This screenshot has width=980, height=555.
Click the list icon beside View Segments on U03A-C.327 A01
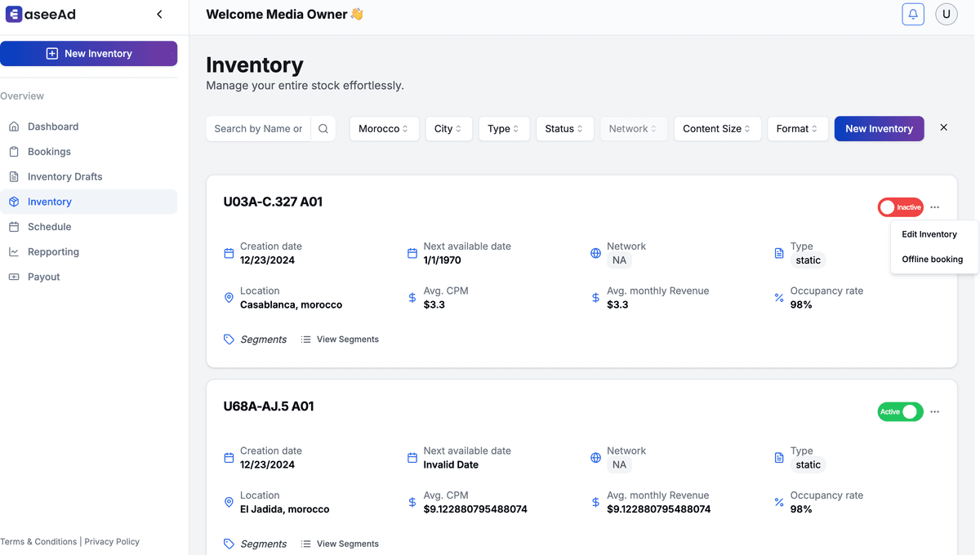(x=305, y=340)
